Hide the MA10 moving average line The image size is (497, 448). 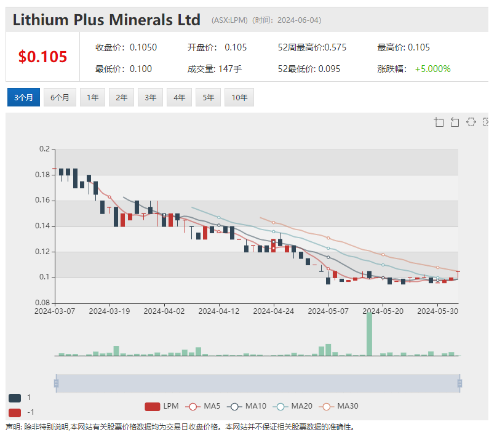click(x=247, y=407)
